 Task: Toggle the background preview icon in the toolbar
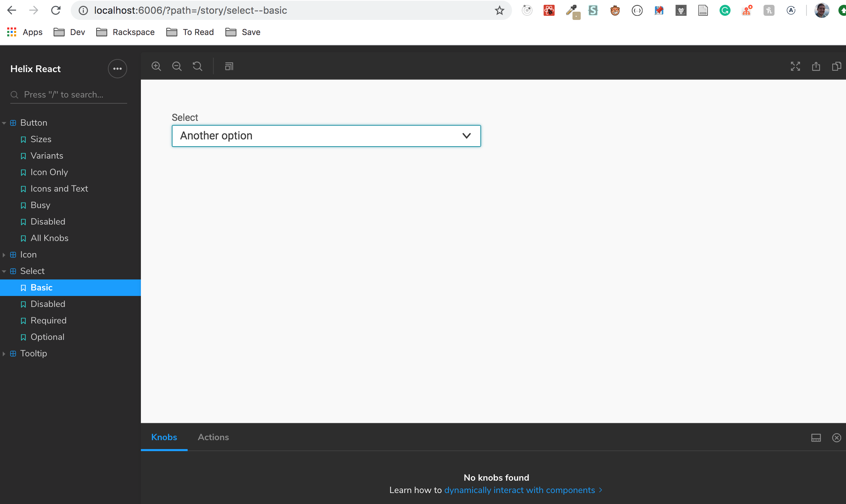[x=229, y=66]
